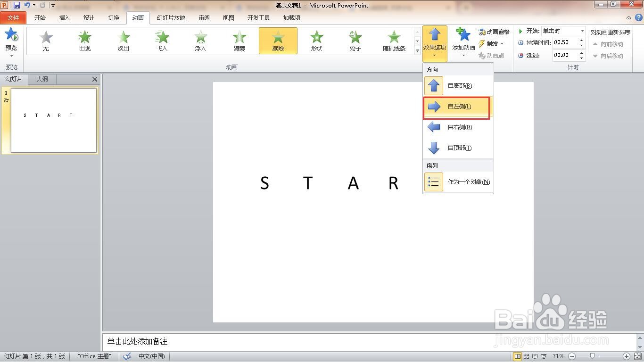The width and height of the screenshot is (644, 362).
Task: Open the quick access toolbar customize dropdown
Action: [53, 6]
